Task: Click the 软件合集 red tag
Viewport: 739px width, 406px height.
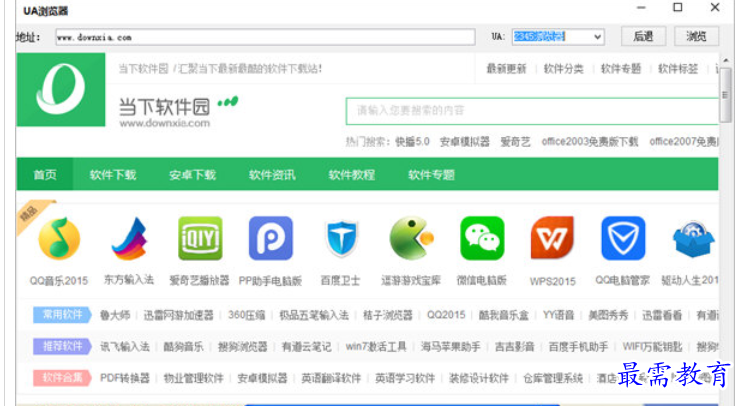Action: pyautogui.click(x=62, y=378)
